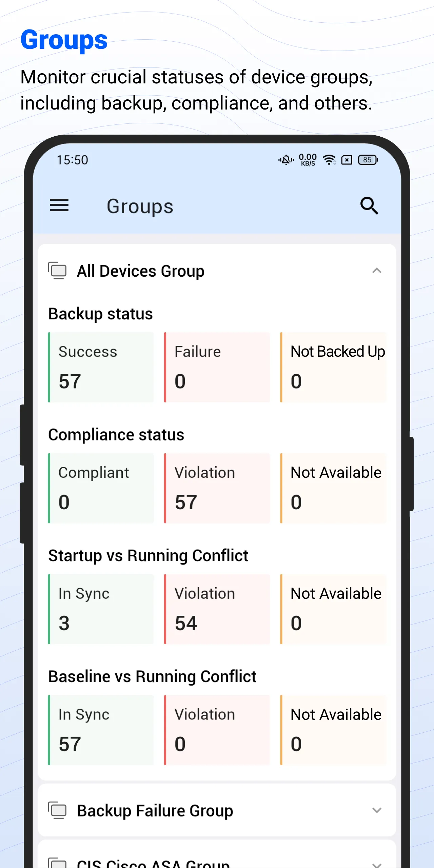Screen dimensions: 434x868
Task: Expand the Backup Failure Group card
Action: point(377,810)
